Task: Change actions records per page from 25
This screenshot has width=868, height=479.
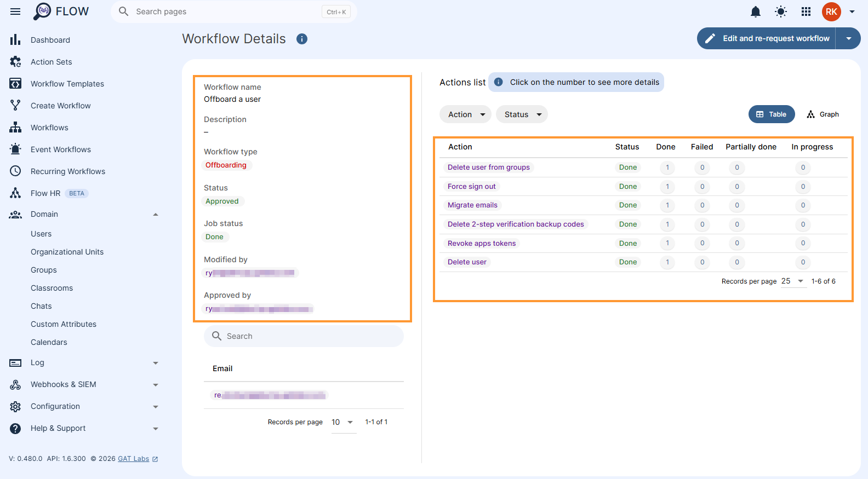Action: [x=793, y=281]
